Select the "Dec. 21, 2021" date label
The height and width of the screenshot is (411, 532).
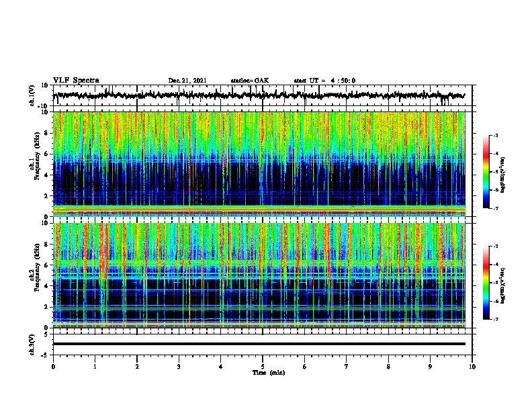pyautogui.click(x=187, y=81)
